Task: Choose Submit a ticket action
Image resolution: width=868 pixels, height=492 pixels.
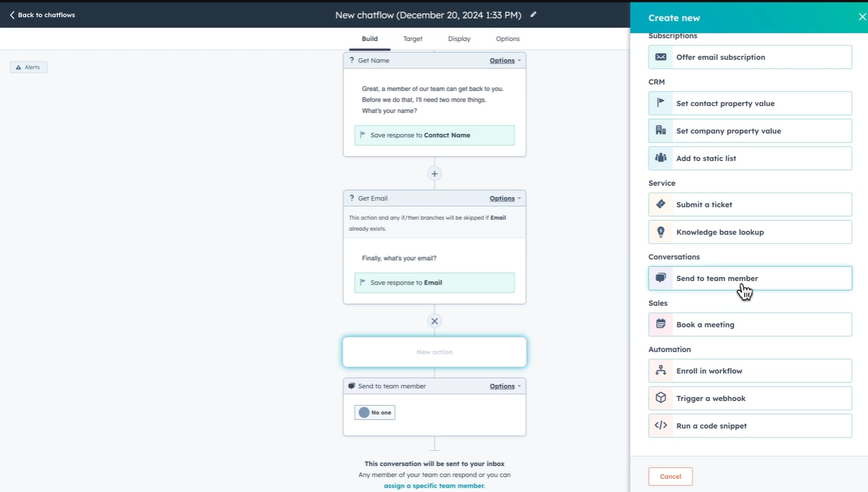Action: tap(750, 204)
